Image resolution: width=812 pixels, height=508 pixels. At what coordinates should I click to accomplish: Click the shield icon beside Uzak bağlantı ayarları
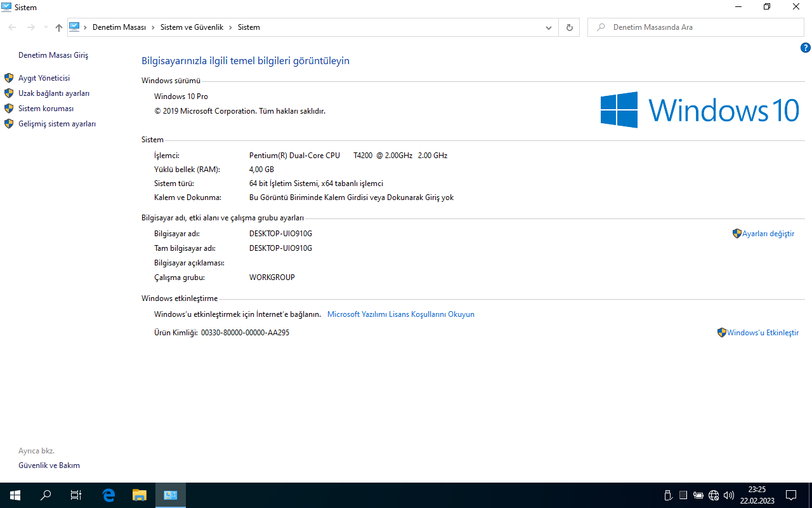[x=9, y=93]
